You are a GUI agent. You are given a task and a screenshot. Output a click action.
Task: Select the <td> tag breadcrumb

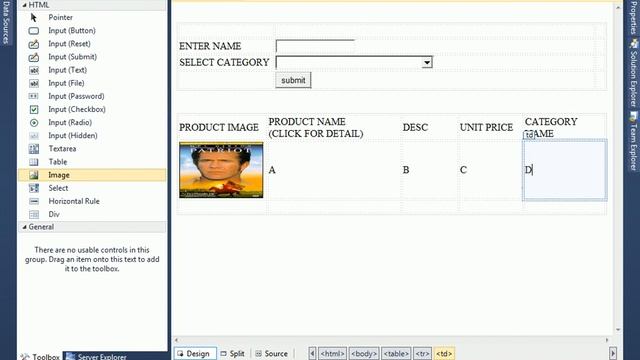(x=444, y=353)
